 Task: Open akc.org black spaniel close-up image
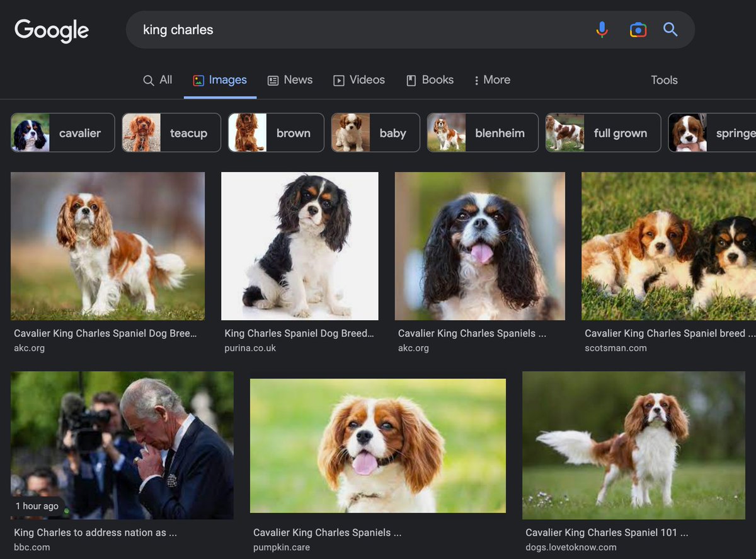pyautogui.click(x=480, y=246)
